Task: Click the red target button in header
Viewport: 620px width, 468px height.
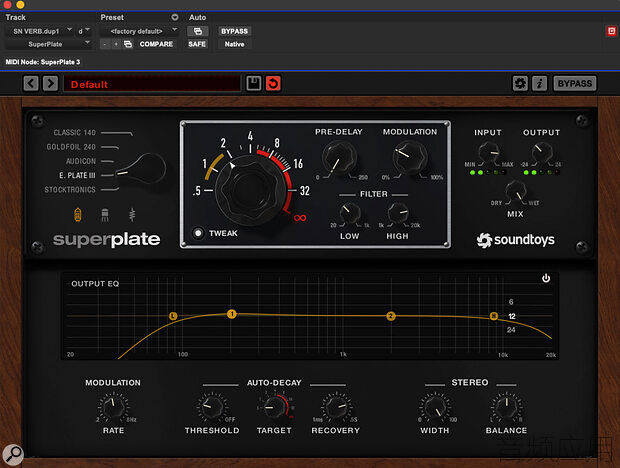Action: click(x=611, y=31)
